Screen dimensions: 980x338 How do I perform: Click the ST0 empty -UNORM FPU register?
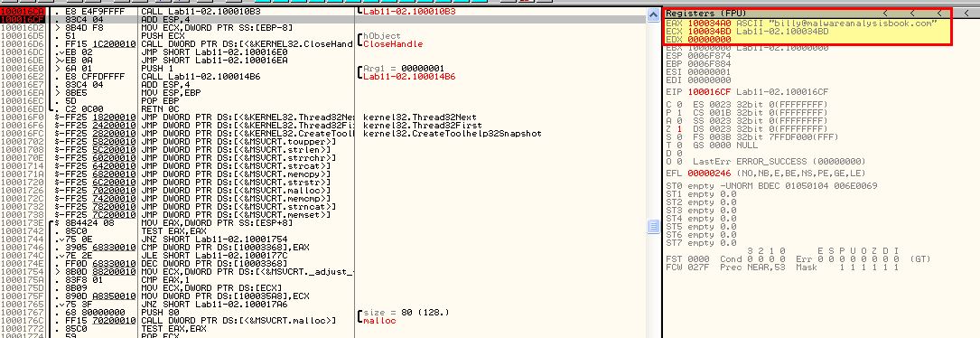click(771, 186)
